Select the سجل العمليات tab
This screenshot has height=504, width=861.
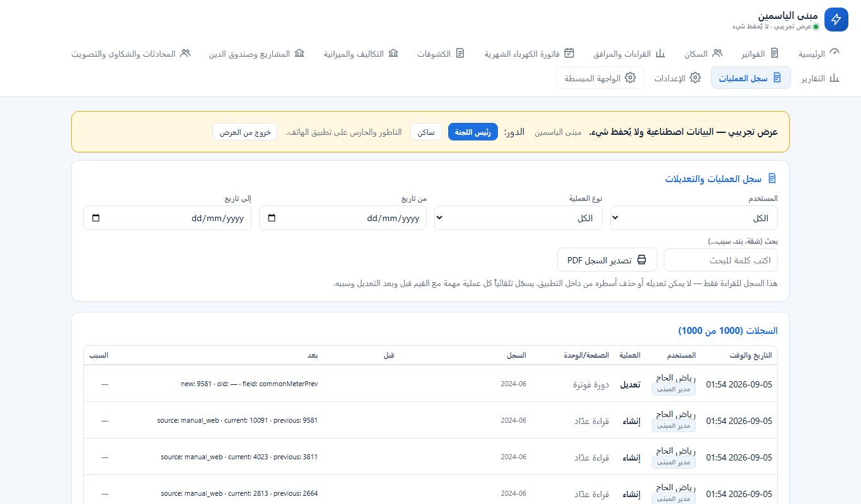tap(751, 78)
